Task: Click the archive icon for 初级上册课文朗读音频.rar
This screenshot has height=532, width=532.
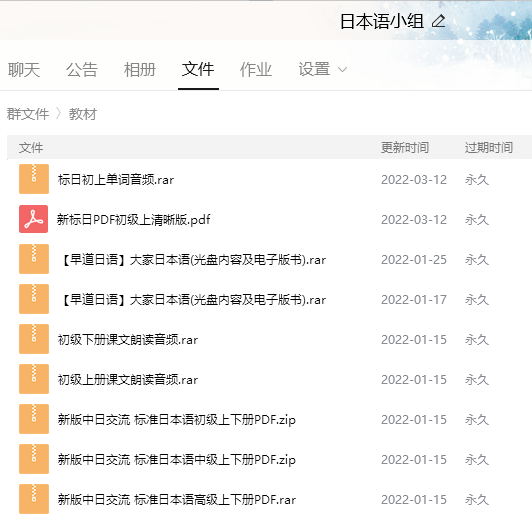Action: click(x=34, y=379)
